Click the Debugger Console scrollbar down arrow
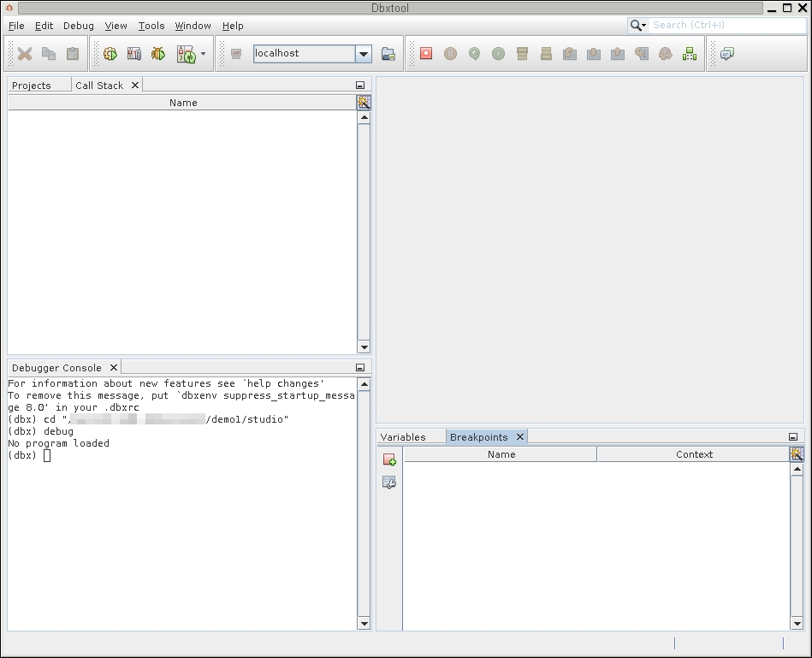Viewport: 812px width, 658px height. tap(364, 624)
